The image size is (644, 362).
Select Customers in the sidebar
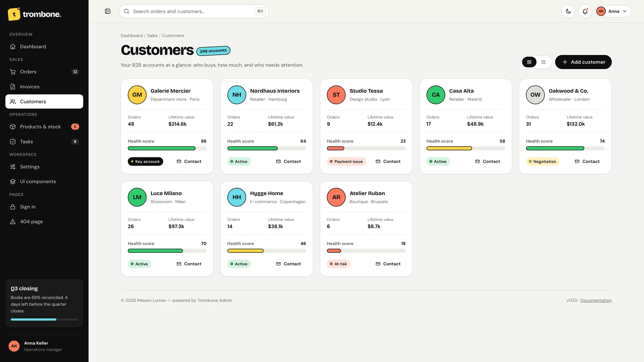pos(44,102)
